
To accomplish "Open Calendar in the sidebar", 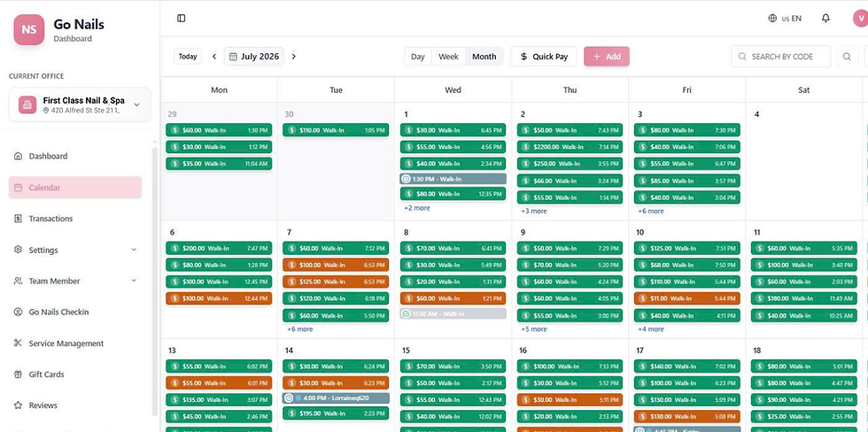I will pyautogui.click(x=75, y=188).
